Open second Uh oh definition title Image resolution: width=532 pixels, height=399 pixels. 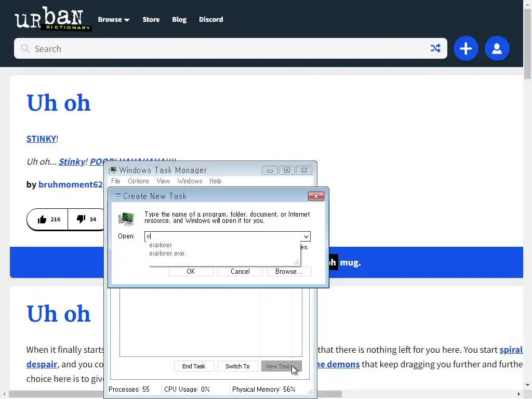coord(58,314)
